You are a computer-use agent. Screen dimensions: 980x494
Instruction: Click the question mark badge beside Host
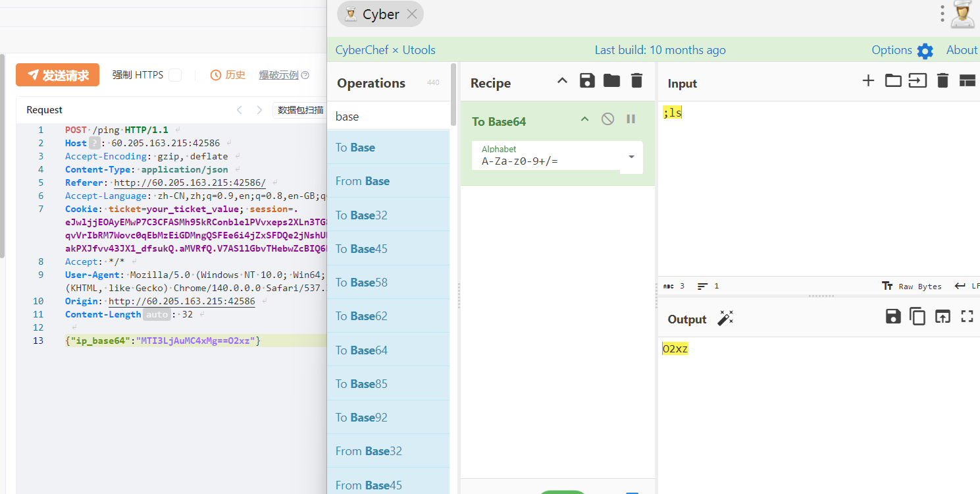(x=94, y=143)
